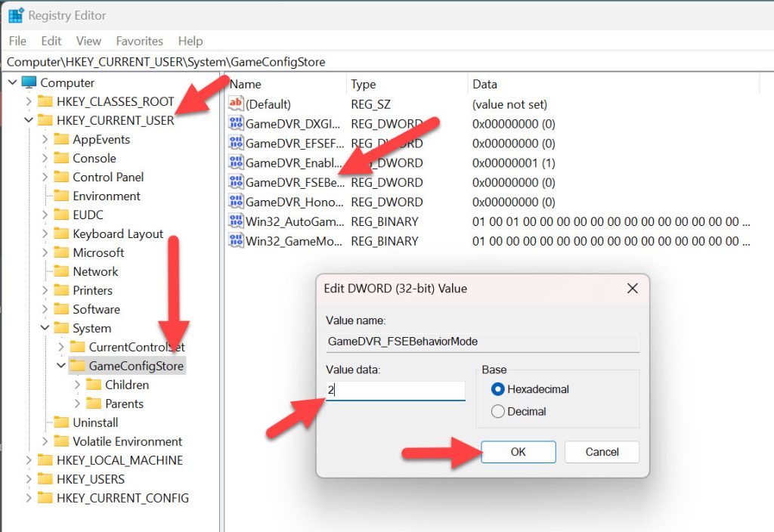Click the REG_BINARY icon beside Win32_AutoGam value
Viewport: 774px width, 532px height.
point(235,221)
